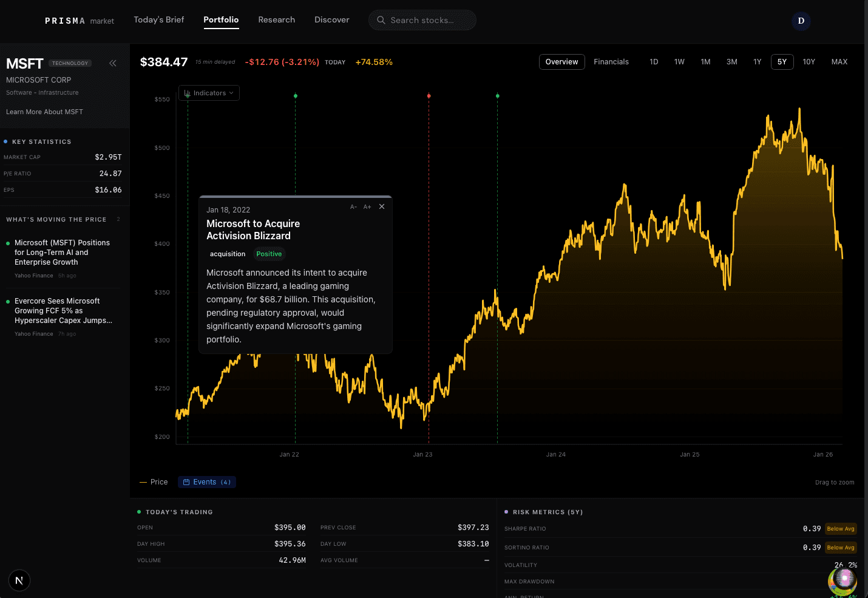Toggle the acquisition tag filter
Screen dimensions: 868x598
pyautogui.click(x=228, y=254)
